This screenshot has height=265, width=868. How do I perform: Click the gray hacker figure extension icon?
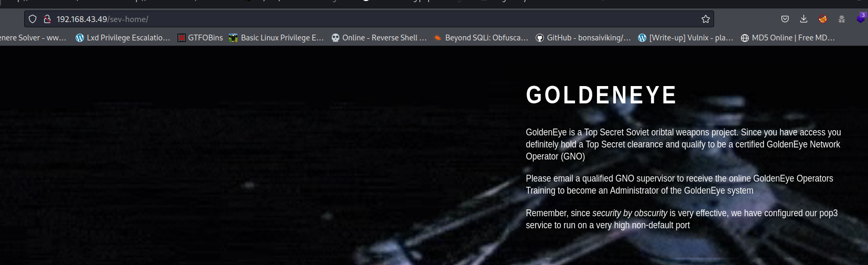click(842, 19)
